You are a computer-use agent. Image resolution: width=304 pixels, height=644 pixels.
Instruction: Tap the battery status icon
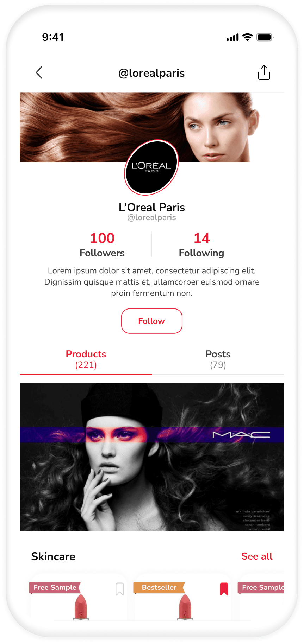[265, 37]
